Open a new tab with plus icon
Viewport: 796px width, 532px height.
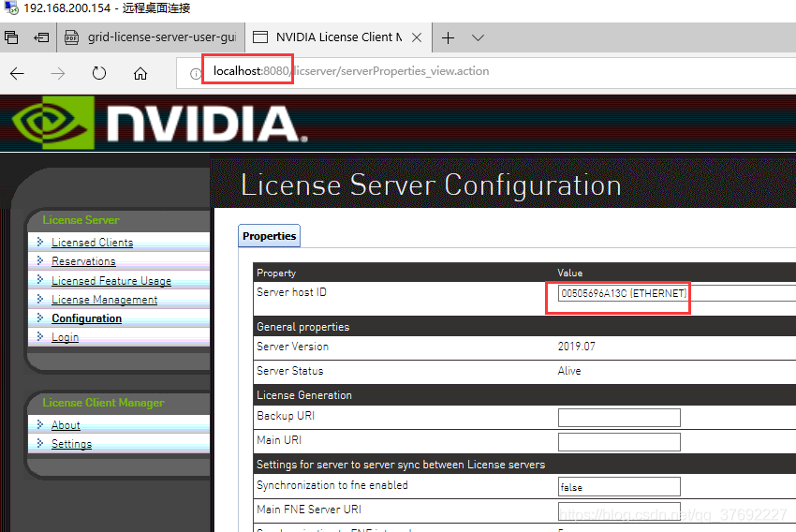point(449,37)
